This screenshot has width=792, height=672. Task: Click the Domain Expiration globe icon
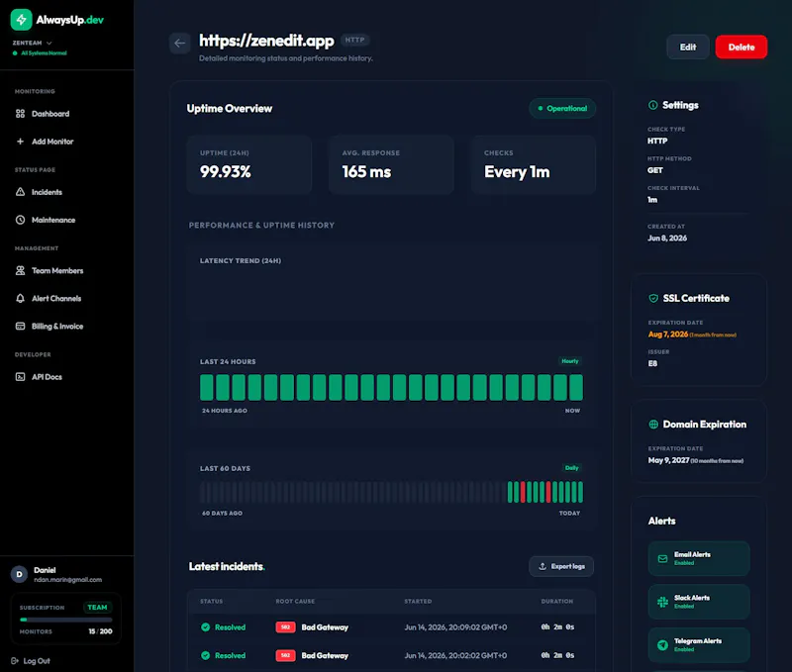pyautogui.click(x=653, y=425)
